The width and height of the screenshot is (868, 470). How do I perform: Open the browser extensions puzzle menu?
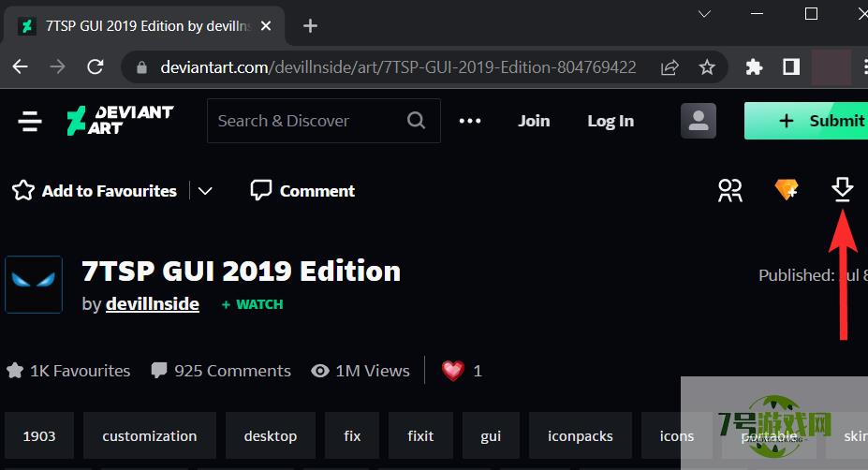coord(754,67)
